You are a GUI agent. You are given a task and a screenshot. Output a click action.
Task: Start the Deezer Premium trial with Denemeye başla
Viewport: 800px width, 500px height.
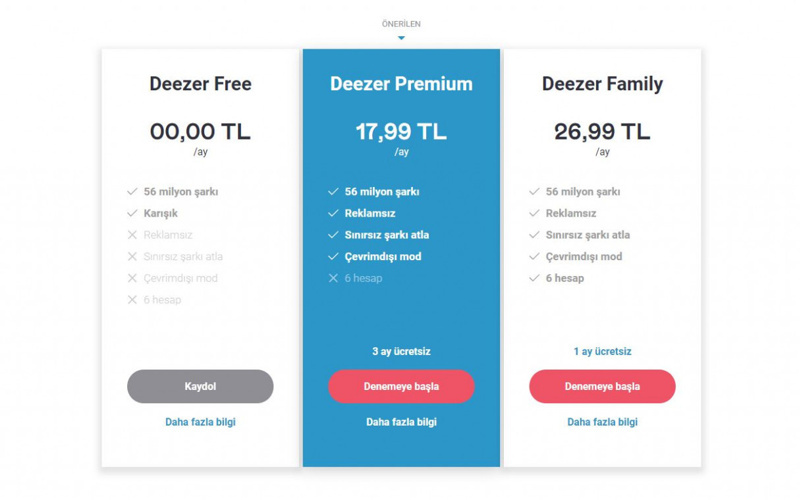pyautogui.click(x=401, y=386)
